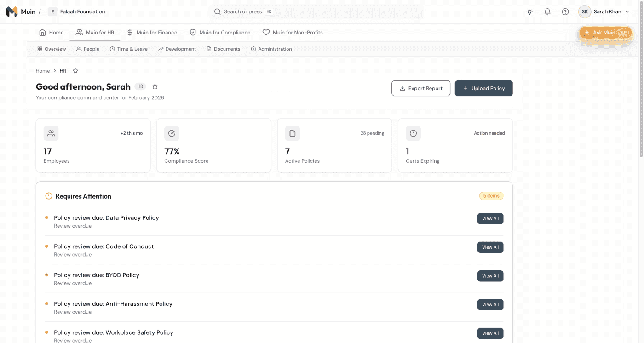
Task: Click the Certs Expiring alert icon
Action: pos(413,133)
